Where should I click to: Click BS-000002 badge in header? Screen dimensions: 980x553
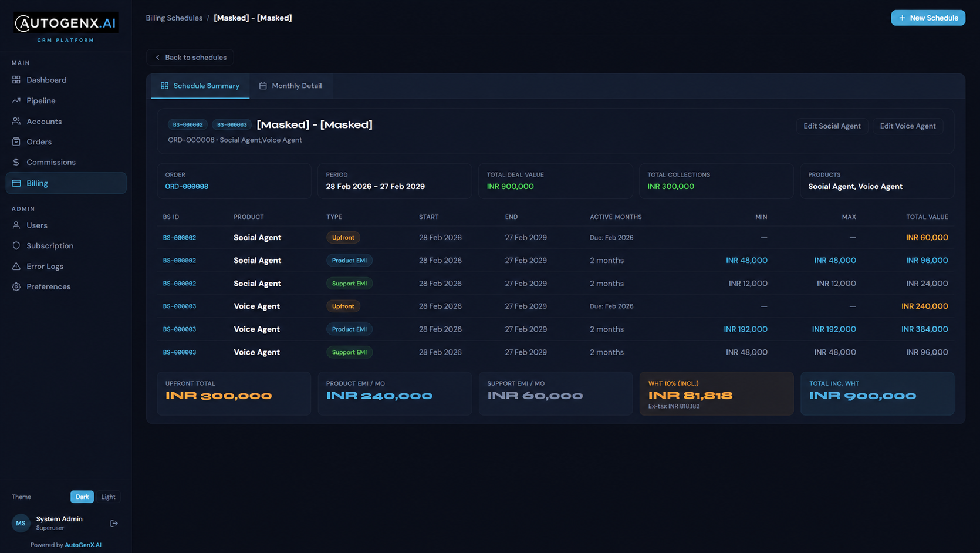click(188, 124)
